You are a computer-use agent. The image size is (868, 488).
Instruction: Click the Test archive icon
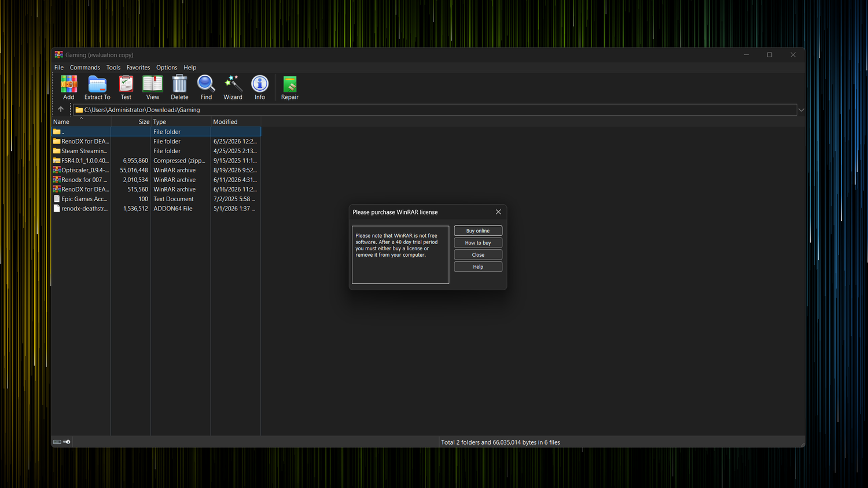pos(126,84)
